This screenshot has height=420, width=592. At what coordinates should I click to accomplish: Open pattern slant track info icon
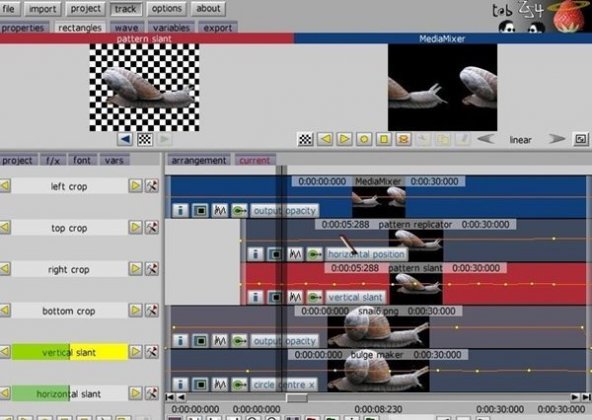[x=256, y=297]
